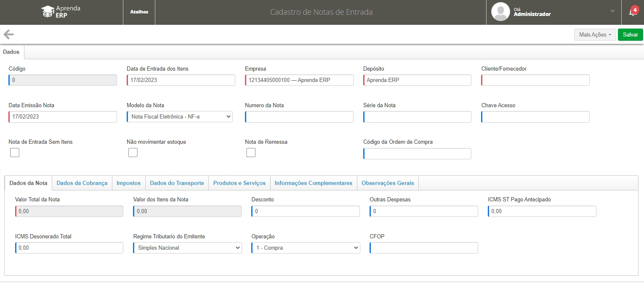
Task: Switch to the Impostos tab
Action: [128, 183]
